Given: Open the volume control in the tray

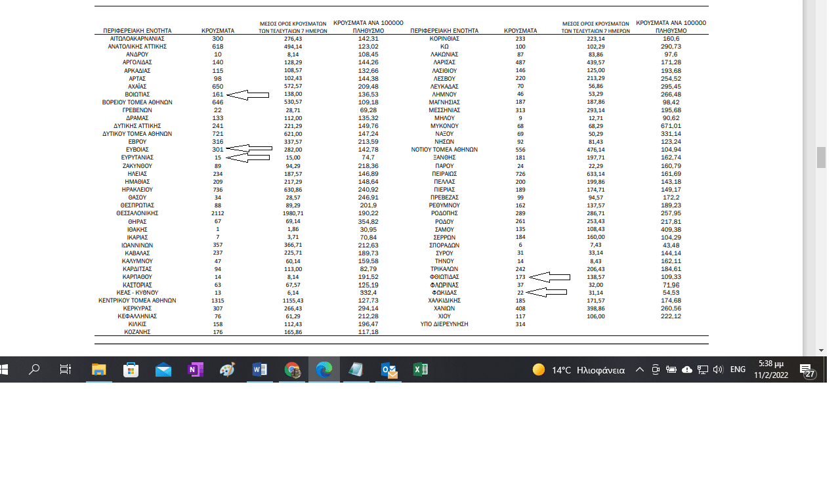Looking at the screenshot, I should coord(718,370).
